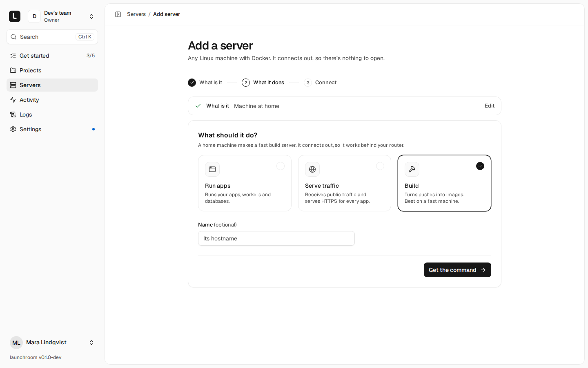
Task: Click the Serve traffic card title
Action: pos(322,186)
